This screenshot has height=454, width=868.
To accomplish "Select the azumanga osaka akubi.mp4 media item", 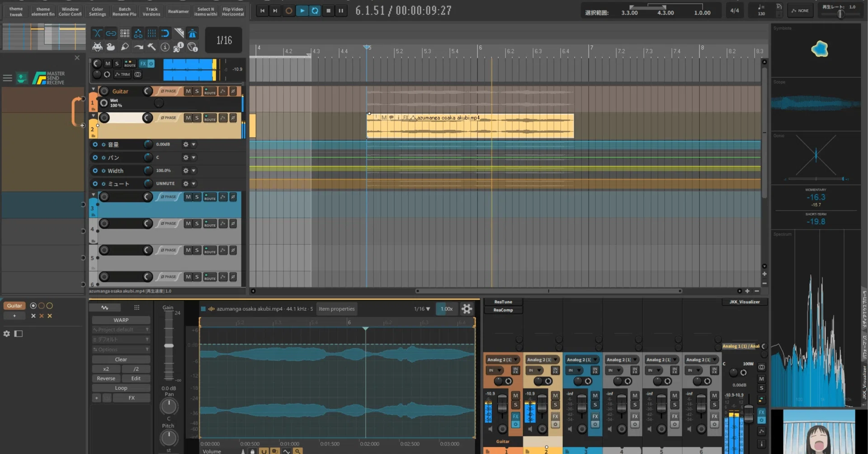I will coord(470,126).
